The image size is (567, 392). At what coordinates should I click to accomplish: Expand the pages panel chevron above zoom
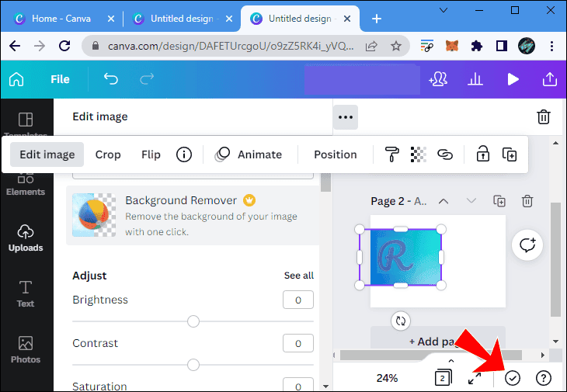[x=450, y=361]
